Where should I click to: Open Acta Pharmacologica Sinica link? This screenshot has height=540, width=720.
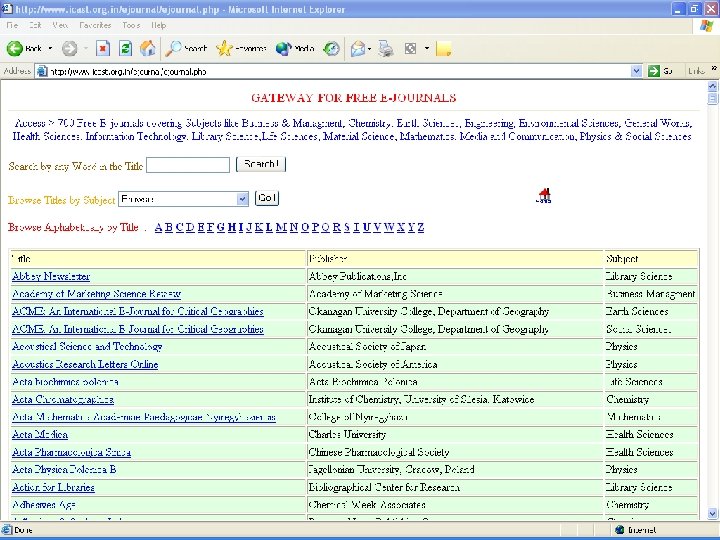(72, 452)
